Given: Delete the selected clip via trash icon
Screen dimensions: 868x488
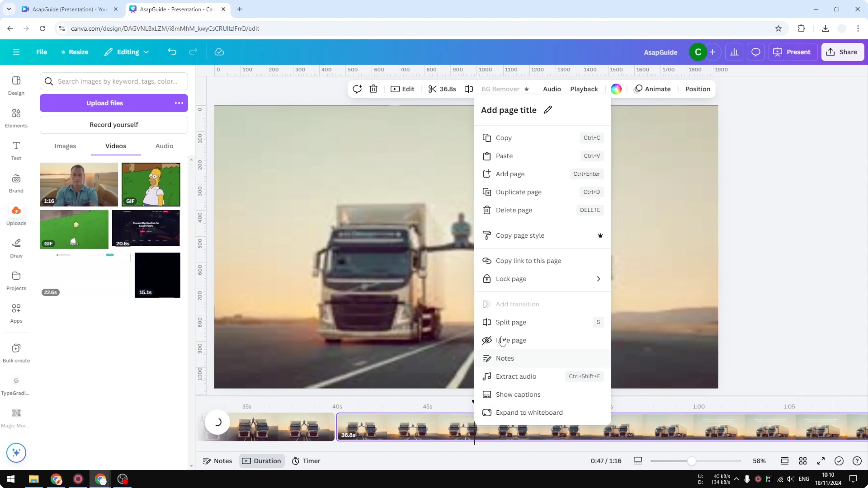Looking at the screenshot, I should 373,89.
